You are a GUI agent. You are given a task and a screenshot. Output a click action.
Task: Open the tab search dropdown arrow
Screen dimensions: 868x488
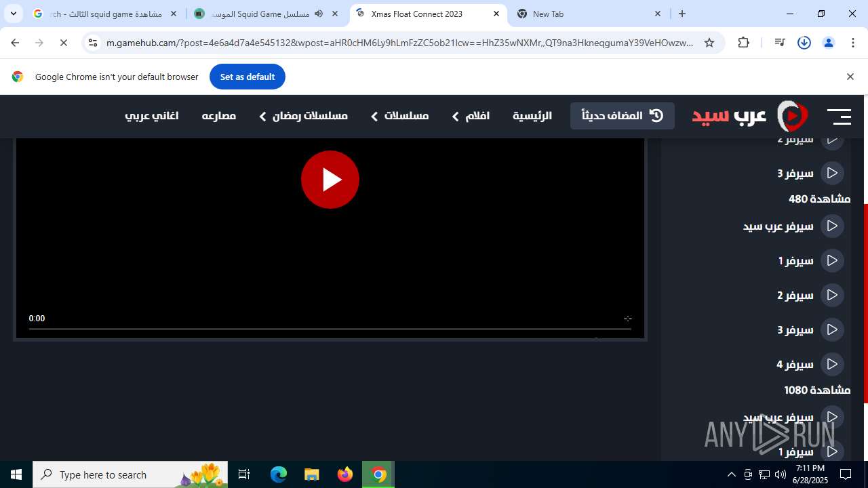coord(14,14)
